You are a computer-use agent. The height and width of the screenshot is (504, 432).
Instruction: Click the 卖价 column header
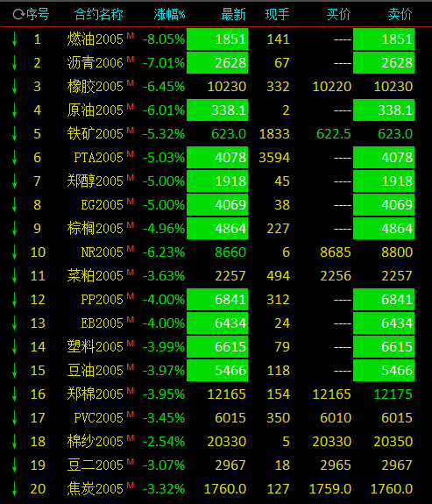[400, 15]
